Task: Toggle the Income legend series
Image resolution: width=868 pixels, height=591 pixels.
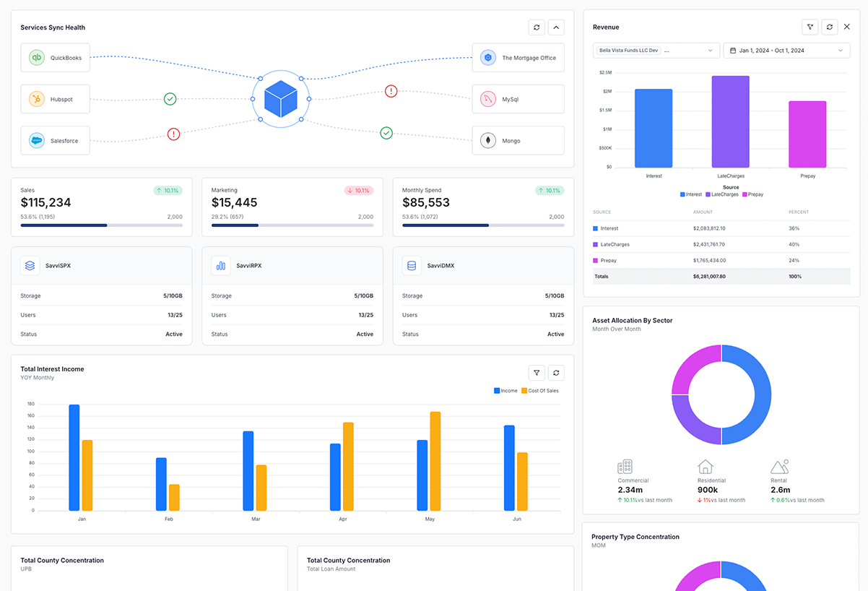Action: click(505, 391)
